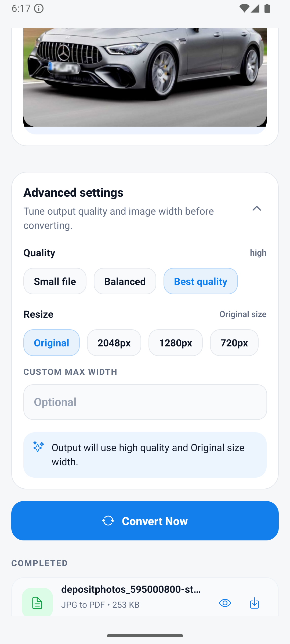Tap the info icon in the status bar
This screenshot has width=290, height=644.
coord(39,9)
